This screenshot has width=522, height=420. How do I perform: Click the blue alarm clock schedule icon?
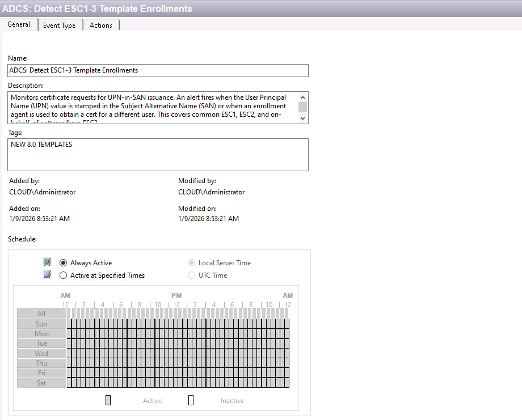(48, 274)
